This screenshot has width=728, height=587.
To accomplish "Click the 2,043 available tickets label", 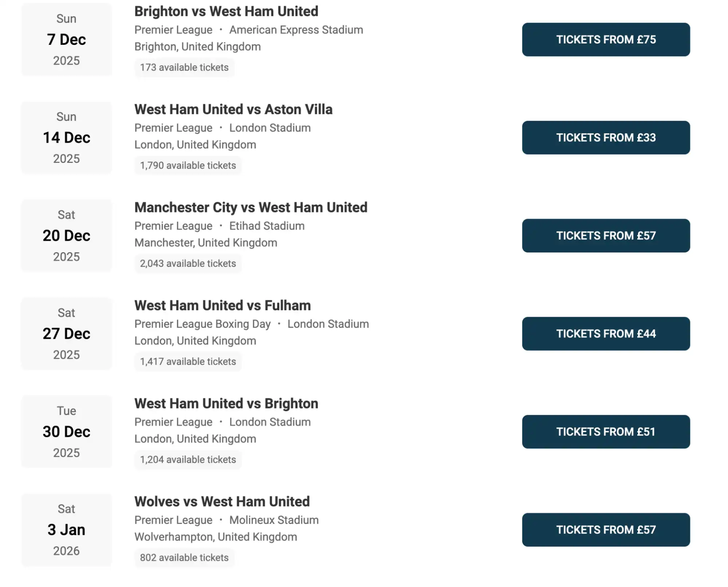I will pyautogui.click(x=188, y=263).
